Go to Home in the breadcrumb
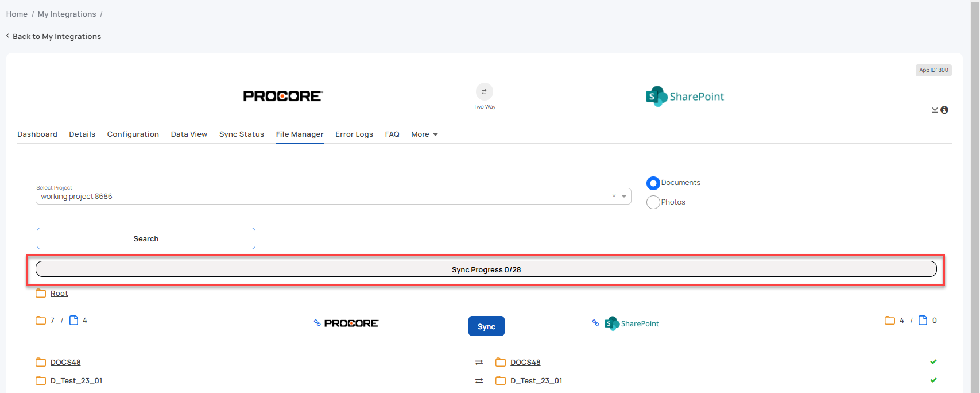The width and height of the screenshot is (980, 393). click(17, 14)
